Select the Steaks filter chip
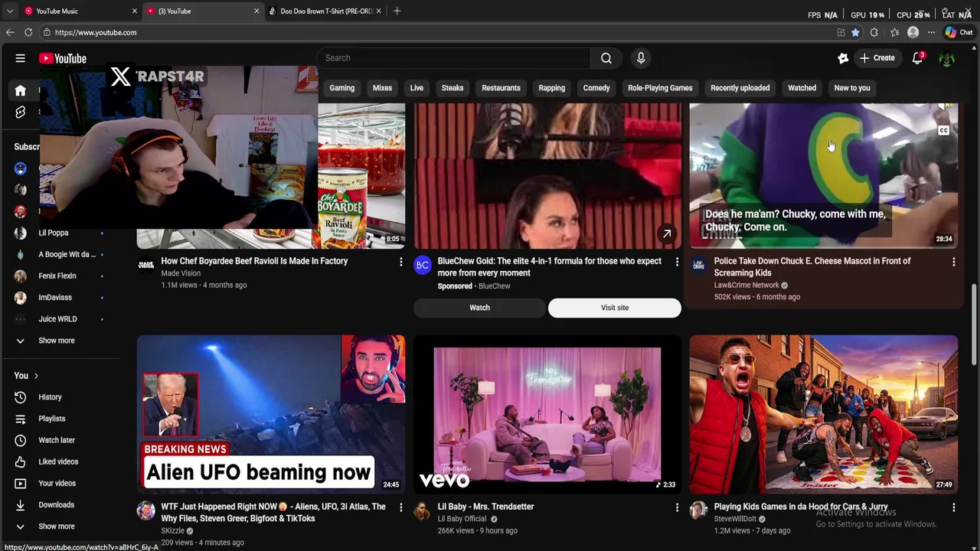This screenshot has height=551, width=980. [452, 88]
